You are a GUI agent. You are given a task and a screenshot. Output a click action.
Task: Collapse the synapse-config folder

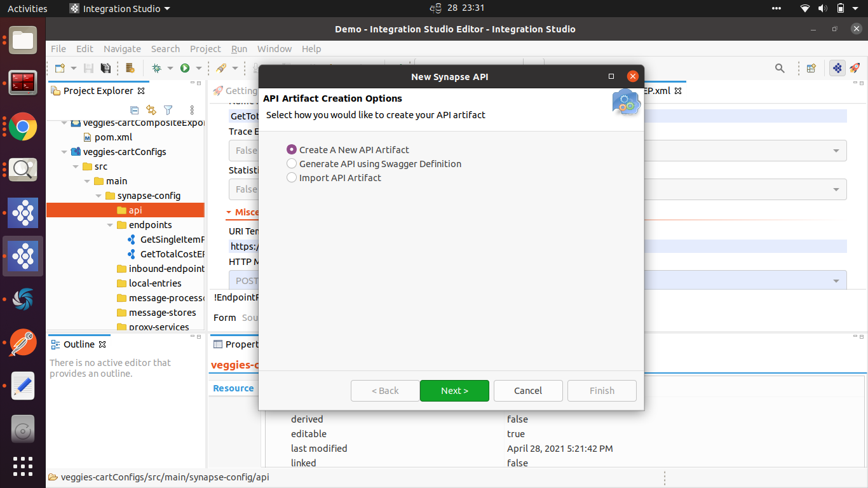coord(98,196)
